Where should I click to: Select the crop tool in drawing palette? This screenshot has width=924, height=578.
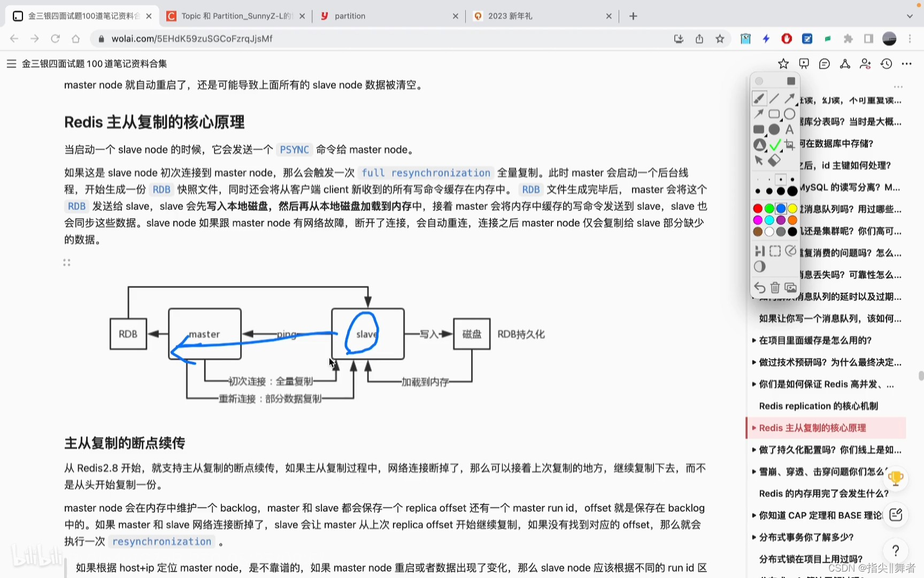(x=790, y=145)
